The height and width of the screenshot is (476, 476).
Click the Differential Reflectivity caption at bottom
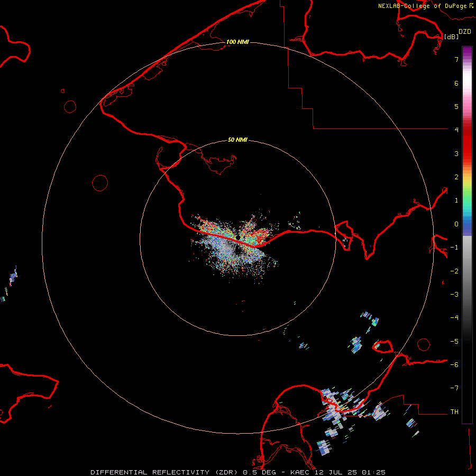click(238, 472)
